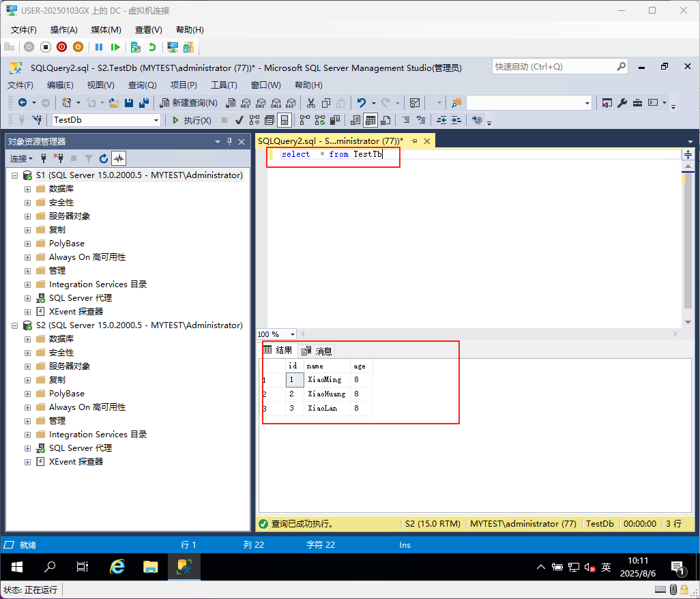Screen dimensions: 700x599
Task: Click the 新建查询(N) button
Action: (x=189, y=103)
